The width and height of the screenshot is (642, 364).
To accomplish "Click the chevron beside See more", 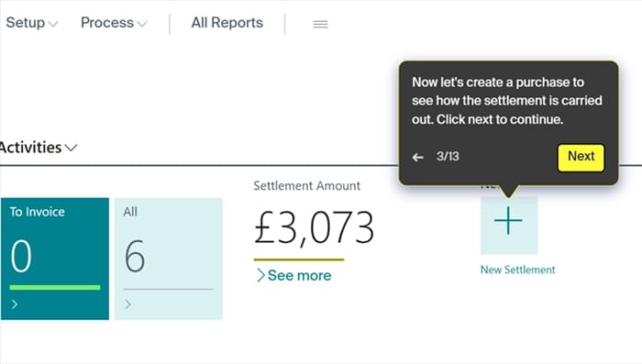I will tap(260, 276).
